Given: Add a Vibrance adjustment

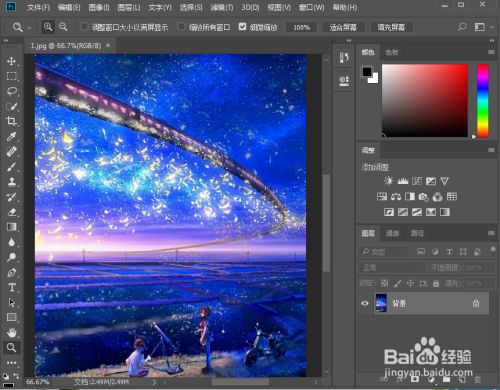Looking at the screenshot, I should click(x=444, y=181).
